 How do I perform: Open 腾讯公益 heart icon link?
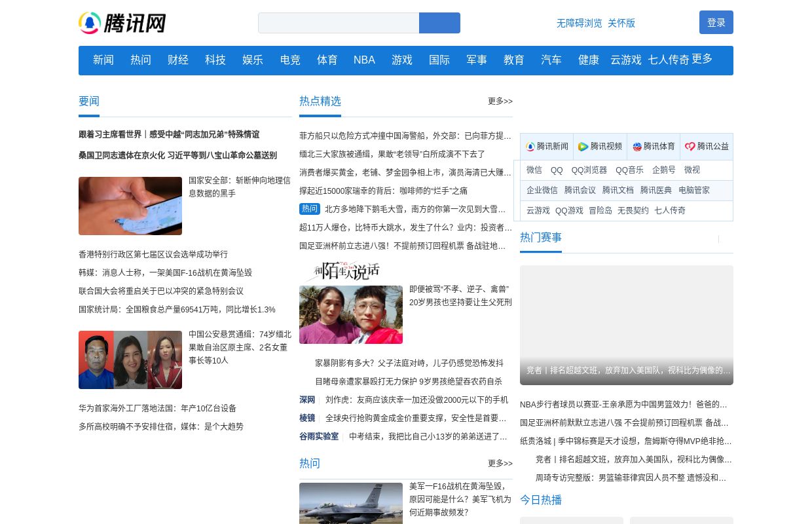pos(707,147)
